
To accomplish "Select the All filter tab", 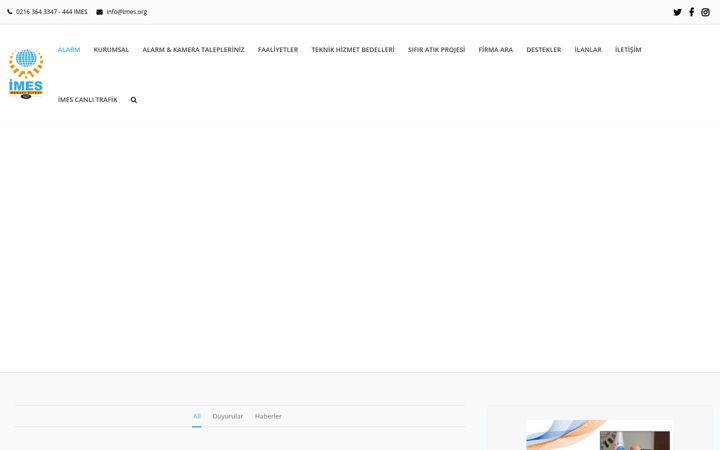I will (197, 416).
